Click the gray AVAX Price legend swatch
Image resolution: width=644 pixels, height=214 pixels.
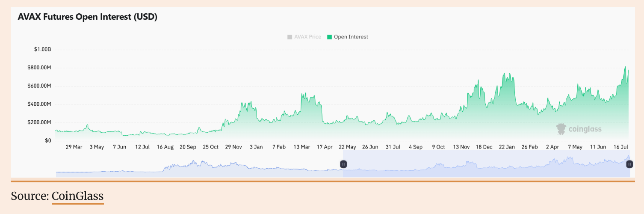coord(290,37)
